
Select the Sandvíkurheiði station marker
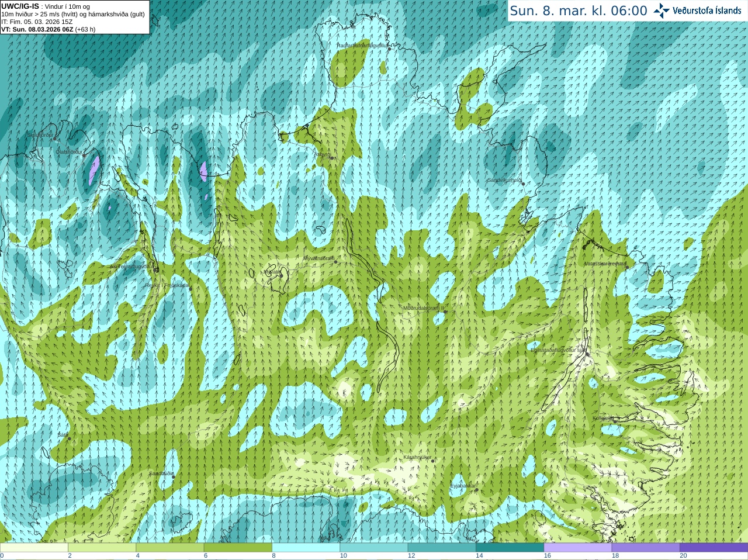[x=523, y=184]
